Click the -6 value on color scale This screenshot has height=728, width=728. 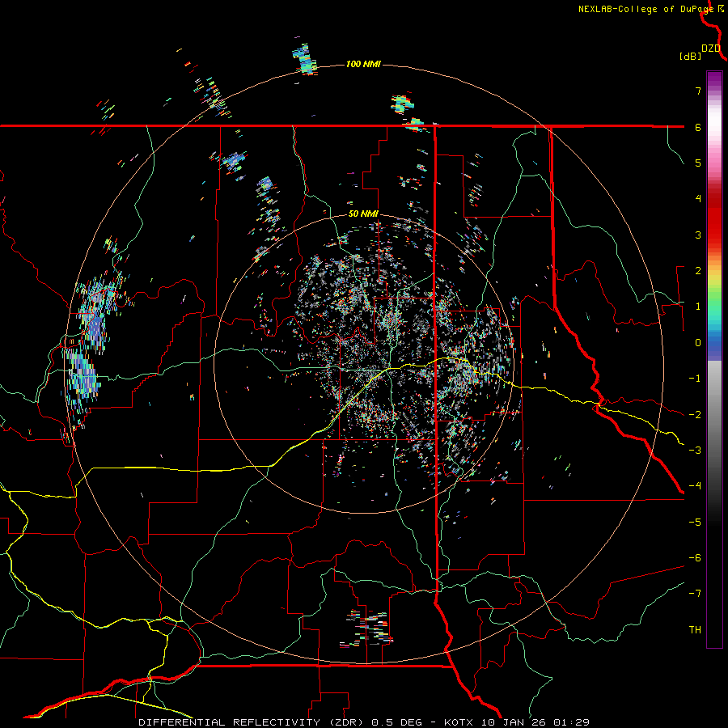click(x=695, y=558)
